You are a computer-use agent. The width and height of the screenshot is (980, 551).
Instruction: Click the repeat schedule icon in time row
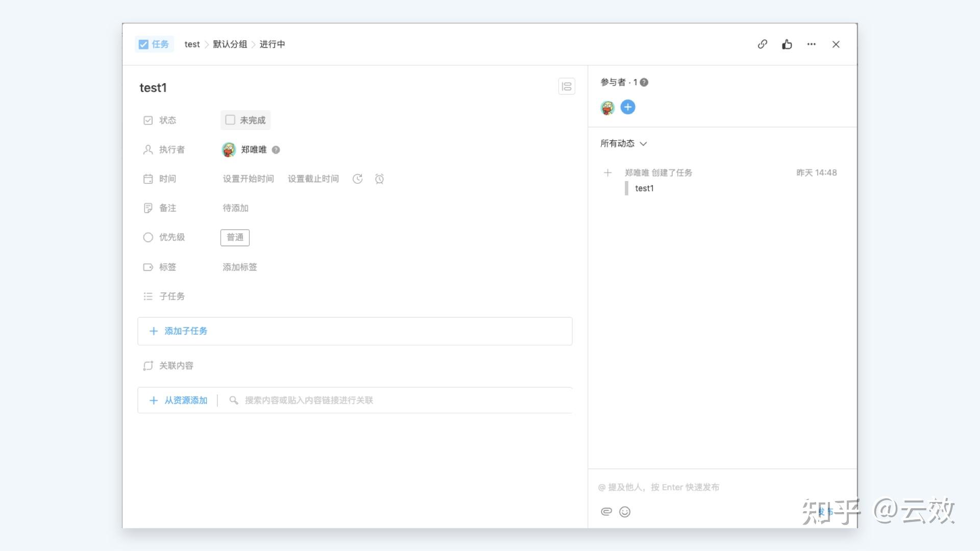pos(357,179)
